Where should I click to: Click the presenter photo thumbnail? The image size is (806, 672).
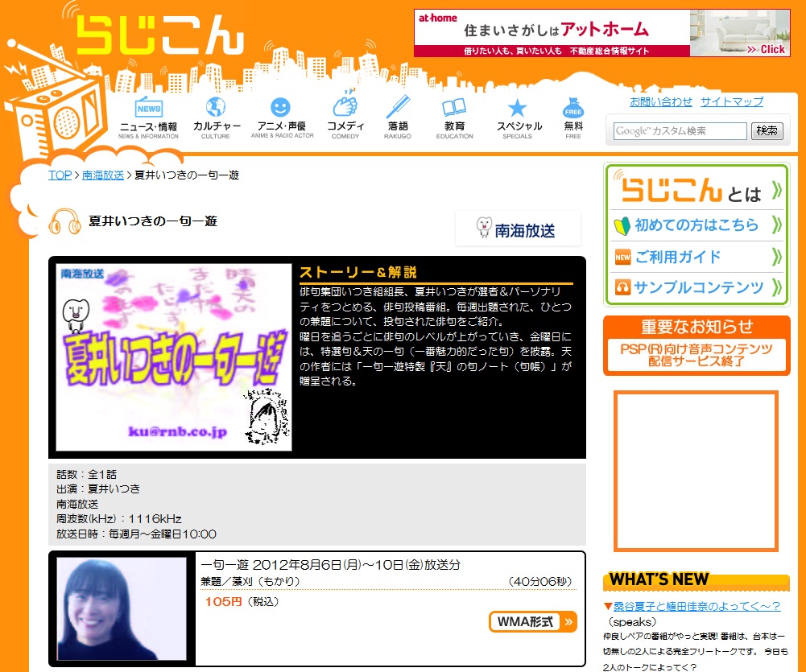click(x=122, y=608)
